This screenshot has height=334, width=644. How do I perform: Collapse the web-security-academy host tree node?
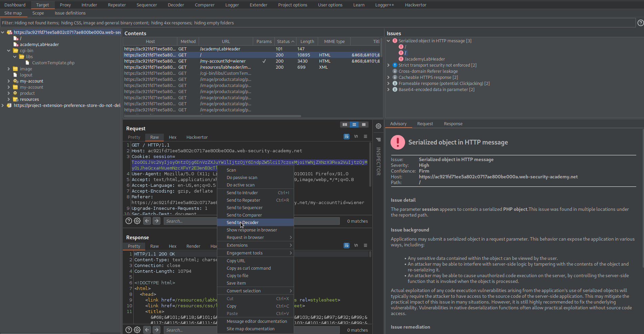pyautogui.click(x=3, y=32)
